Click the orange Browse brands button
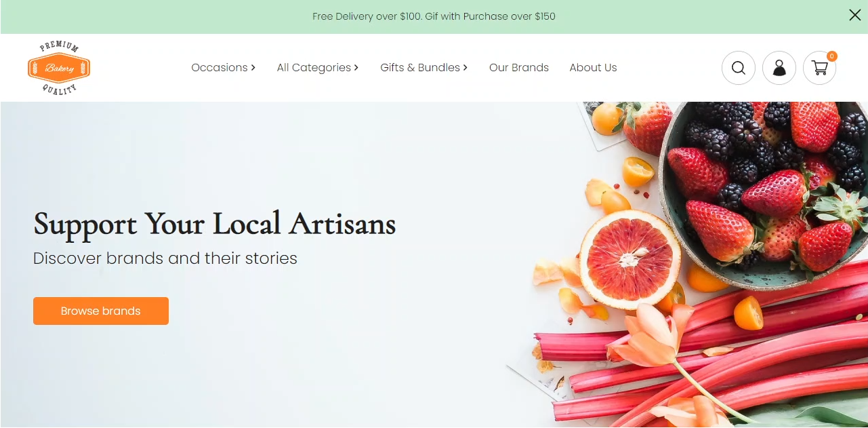Screen dimensions: 868x428 pyautogui.click(x=101, y=311)
